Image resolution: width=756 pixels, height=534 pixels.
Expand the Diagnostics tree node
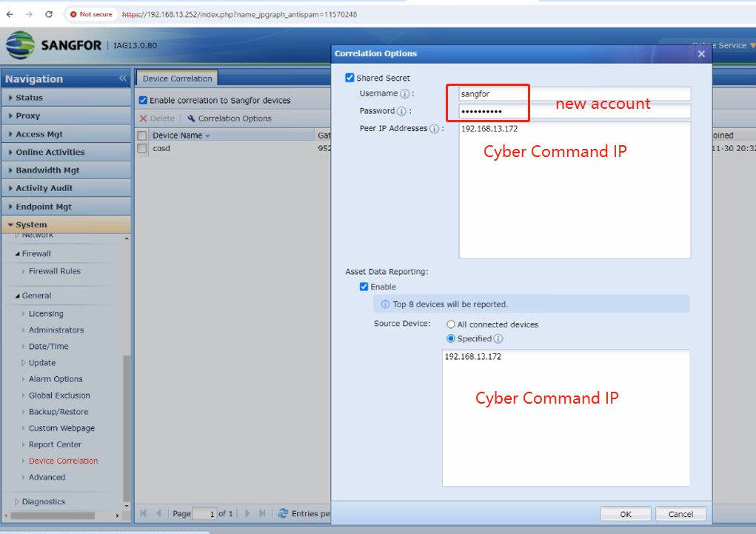point(17,501)
